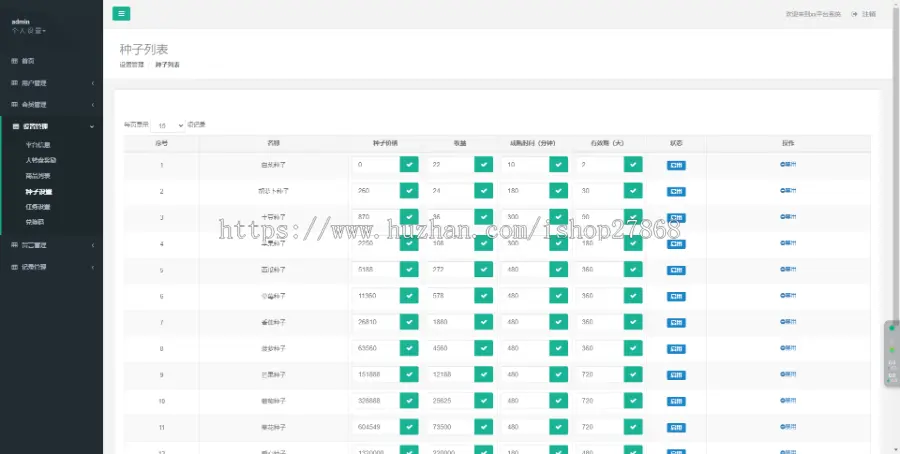Click checkmark beside validity value 360 in row 5
Viewport: 900px width, 454px height.
point(633,269)
